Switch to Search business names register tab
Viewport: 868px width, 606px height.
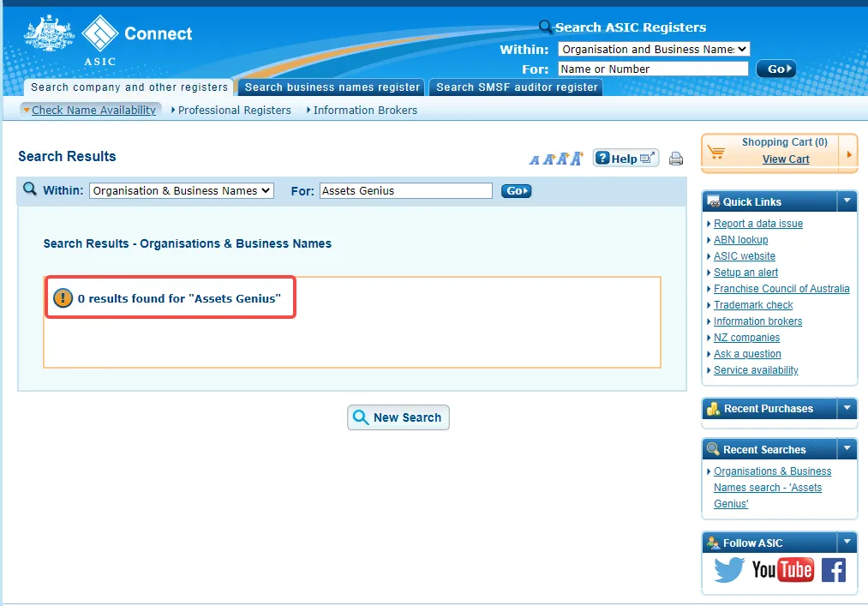tap(332, 87)
